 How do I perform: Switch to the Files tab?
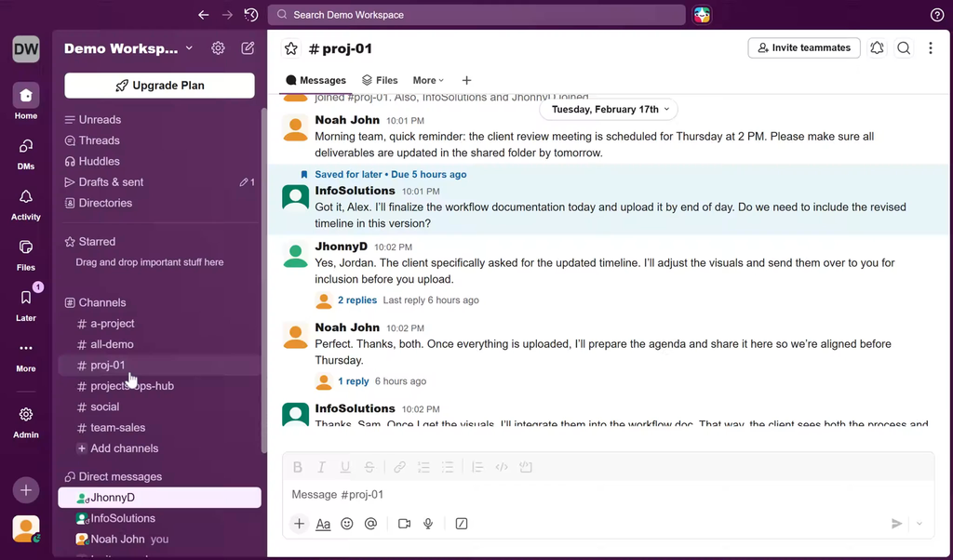pos(380,81)
